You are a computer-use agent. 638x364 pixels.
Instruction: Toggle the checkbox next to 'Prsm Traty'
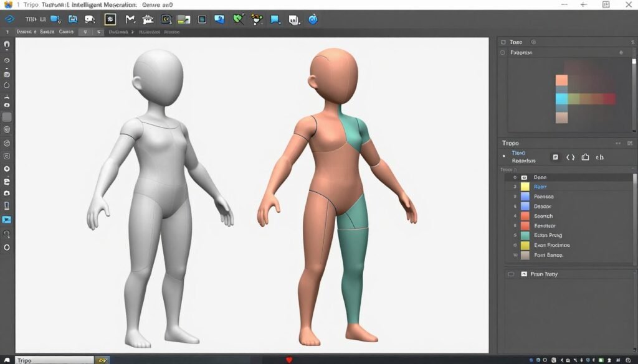coord(511,274)
